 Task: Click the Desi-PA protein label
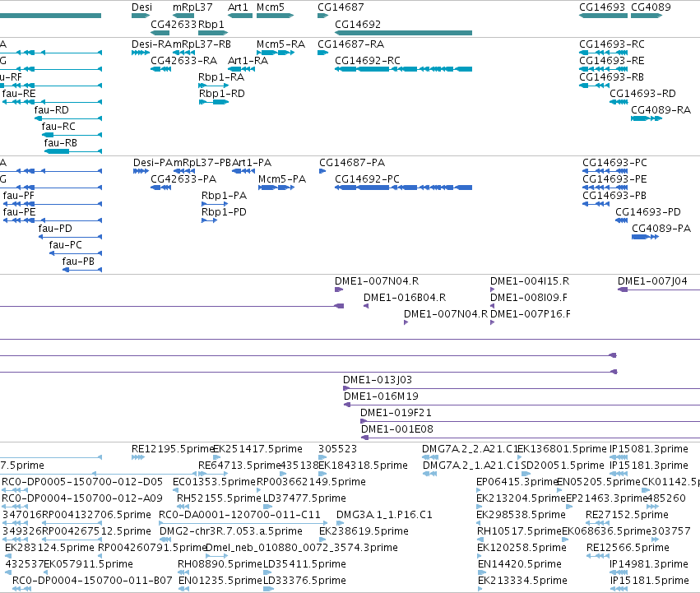pyautogui.click(x=153, y=163)
